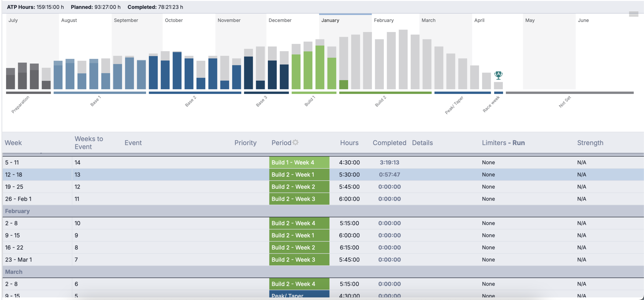Screen dimensions: 644x300
Task: Click the February month in the chart header
Action: (x=383, y=20)
